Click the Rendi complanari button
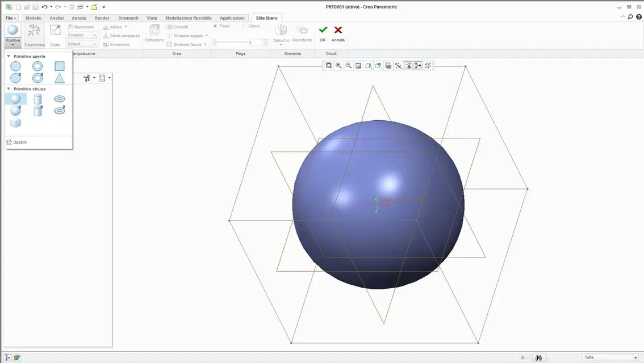The height and width of the screenshot is (363, 644). tap(122, 36)
